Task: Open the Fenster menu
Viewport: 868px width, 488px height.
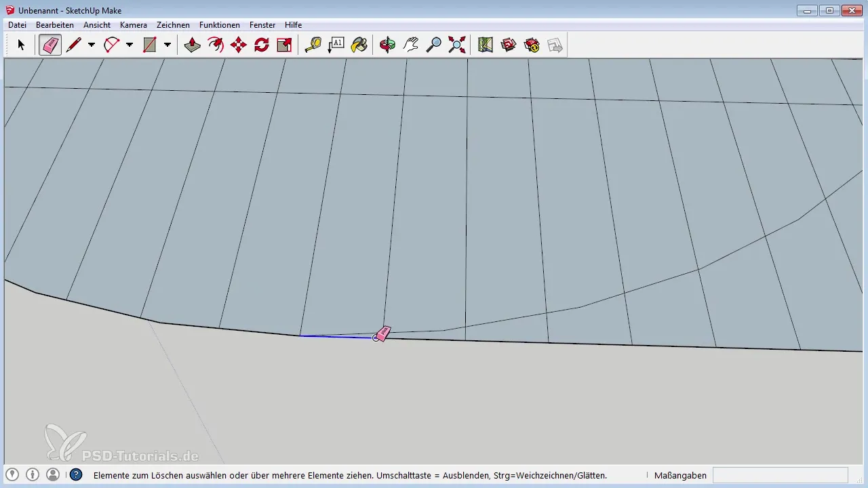Action: (262, 25)
